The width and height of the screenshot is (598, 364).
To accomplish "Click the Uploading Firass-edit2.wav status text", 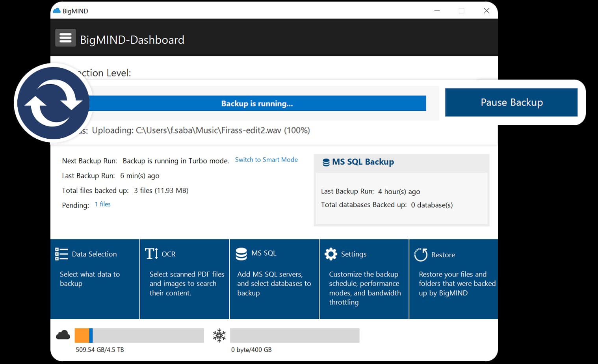I will [x=201, y=130].
